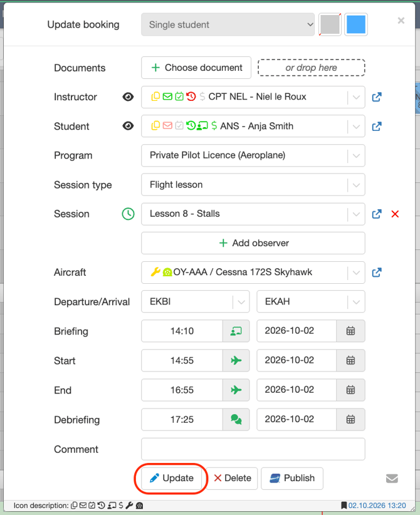420x515 pixels.
Task: Click green envelope icon on instructor row
Action: pyautogui.click(x=167, y=96)
